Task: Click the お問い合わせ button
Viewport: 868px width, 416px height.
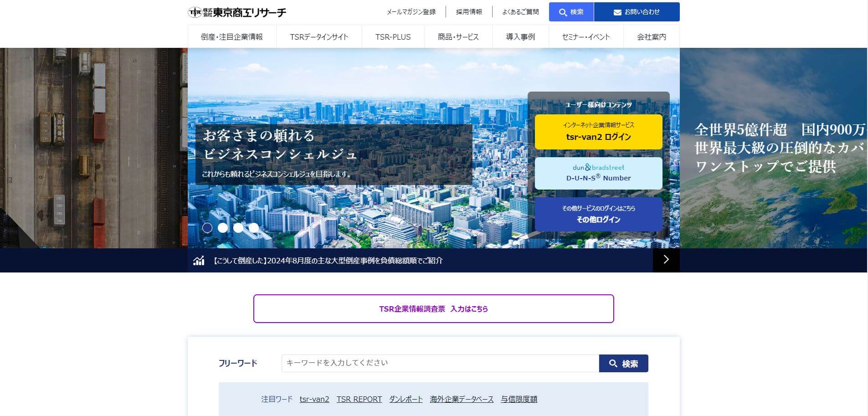Action: tap(637, 12)
